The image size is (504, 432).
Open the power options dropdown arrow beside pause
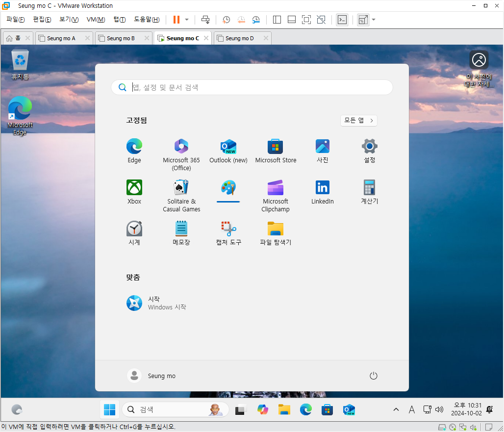tap(187, 20)
